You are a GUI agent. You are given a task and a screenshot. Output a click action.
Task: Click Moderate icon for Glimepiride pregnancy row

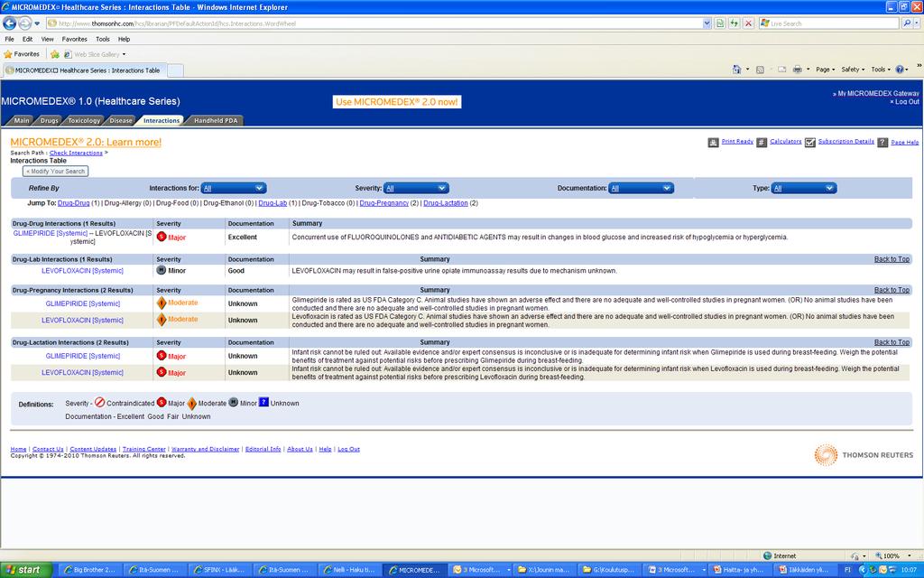(161, 303)
